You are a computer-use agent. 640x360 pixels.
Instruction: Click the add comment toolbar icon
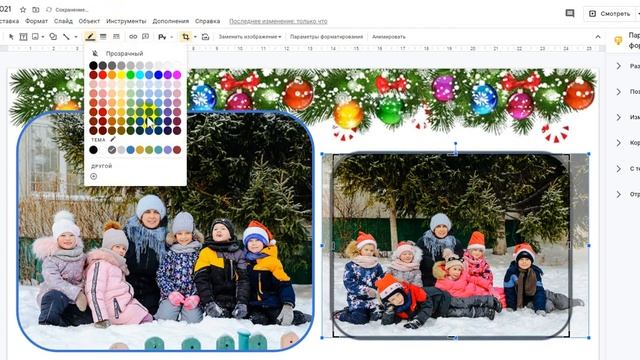click(x=145, y=37)
